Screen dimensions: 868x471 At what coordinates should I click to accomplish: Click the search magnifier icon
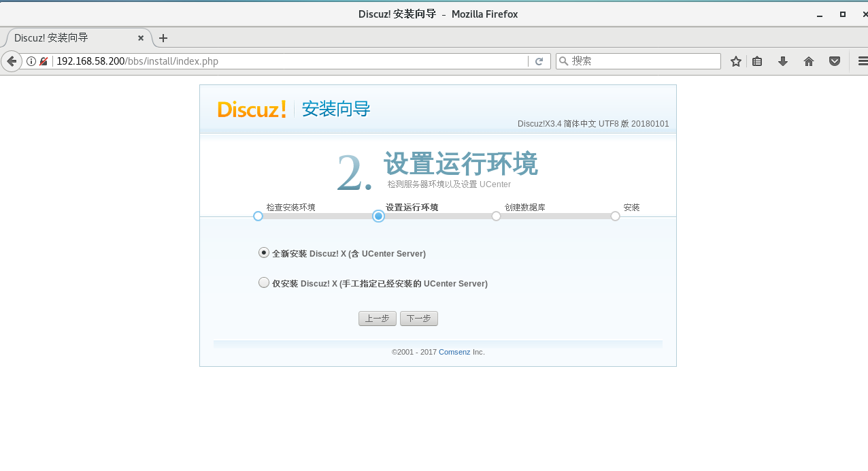click(x=563, y=61)
